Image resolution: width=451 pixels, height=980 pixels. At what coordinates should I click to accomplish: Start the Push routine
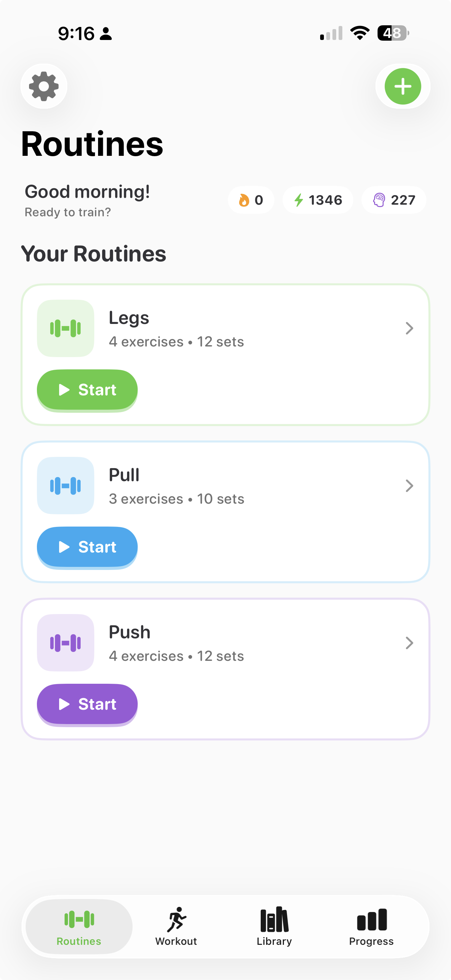87,704
